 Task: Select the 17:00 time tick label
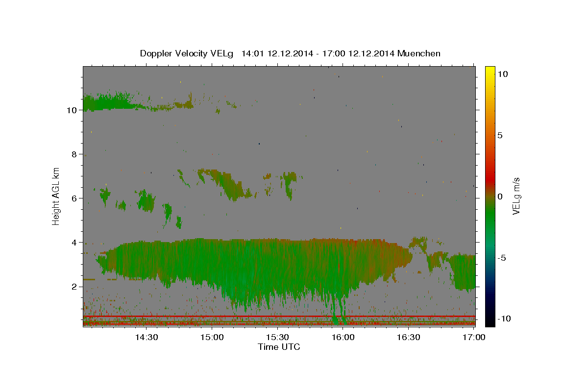[474, 337]
